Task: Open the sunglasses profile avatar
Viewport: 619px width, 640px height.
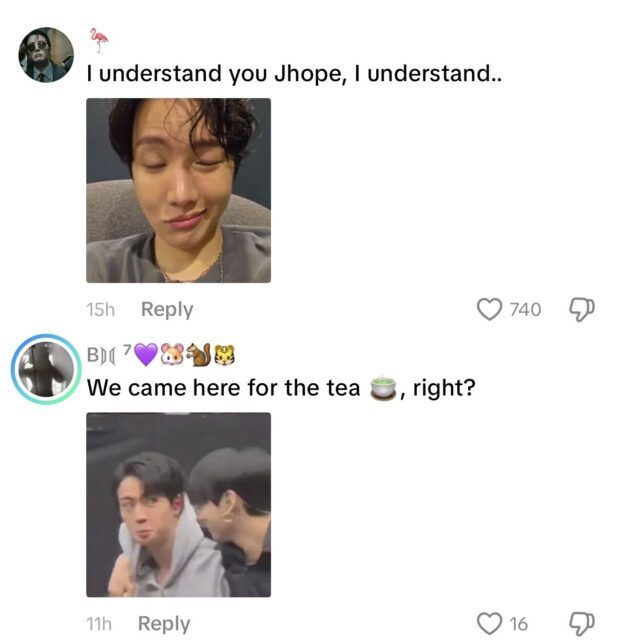Action: click(46, 55)
